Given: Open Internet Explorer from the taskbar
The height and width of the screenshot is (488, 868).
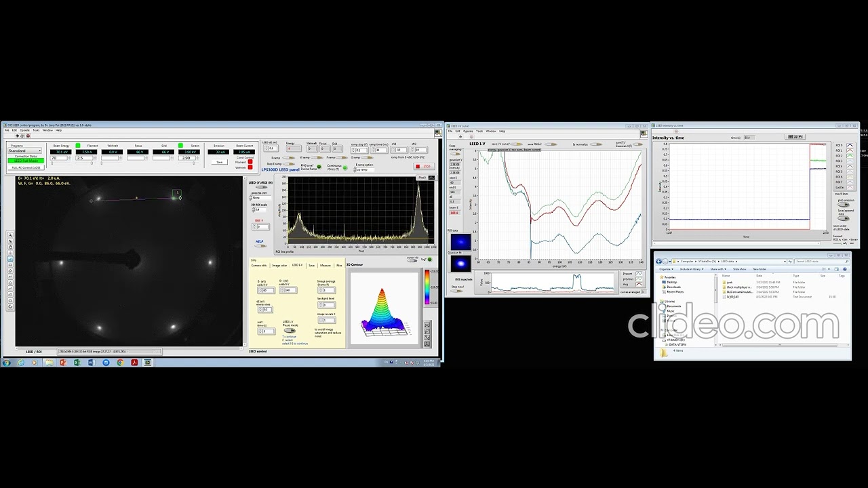Looking at the screenshot, I should 20,363.
